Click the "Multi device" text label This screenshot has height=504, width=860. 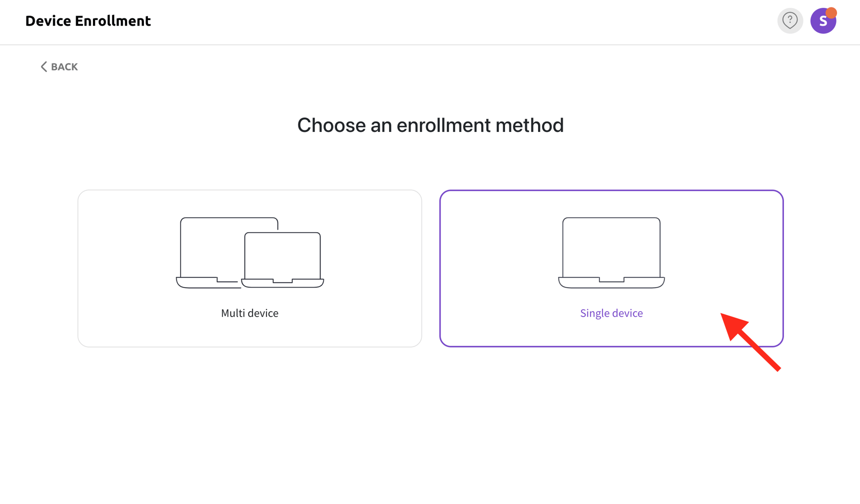click(x=249, y=313)
